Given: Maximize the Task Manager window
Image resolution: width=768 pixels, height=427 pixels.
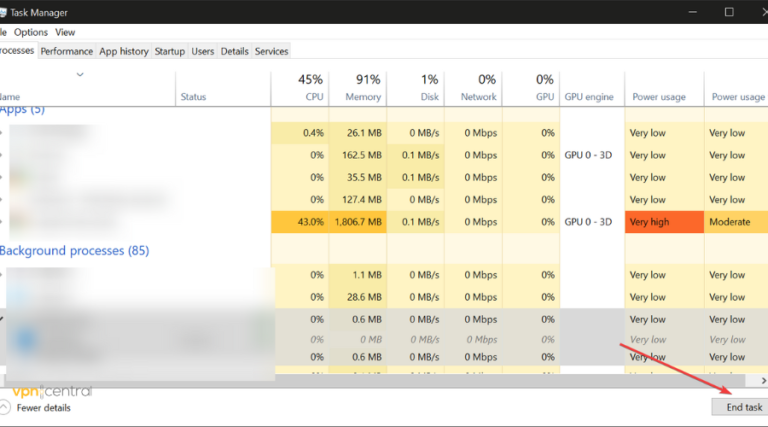Looking at the screenshot, I should [x=729, y=12].
